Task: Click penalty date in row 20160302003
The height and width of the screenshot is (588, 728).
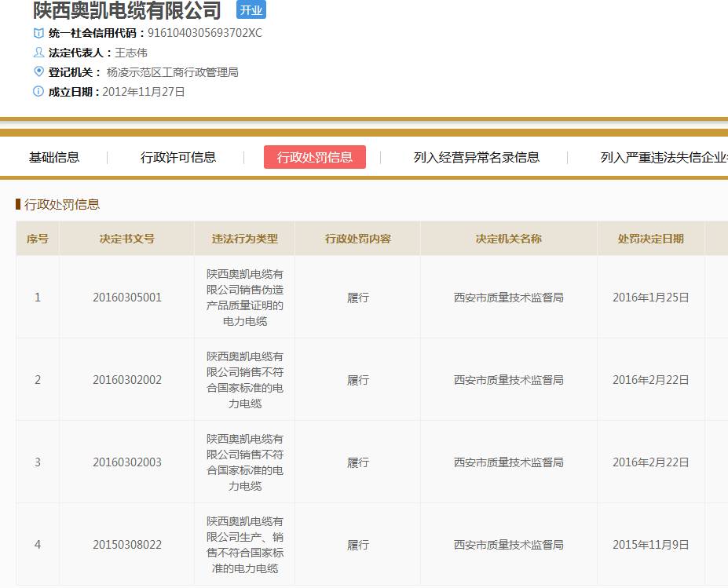Action: click(650, 462)
